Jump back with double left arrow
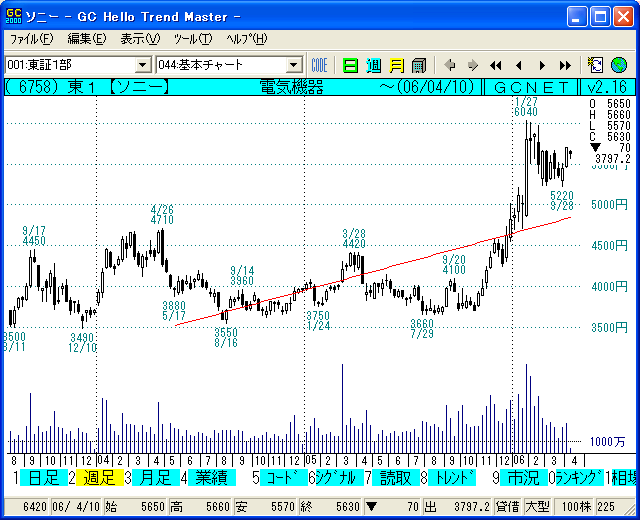640x520 pixels. (496, 65)
